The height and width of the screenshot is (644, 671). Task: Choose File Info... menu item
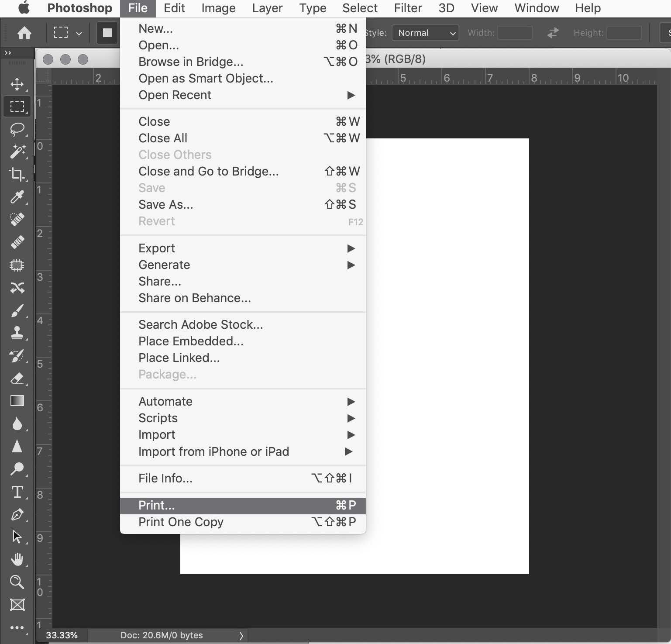point(243,479)
